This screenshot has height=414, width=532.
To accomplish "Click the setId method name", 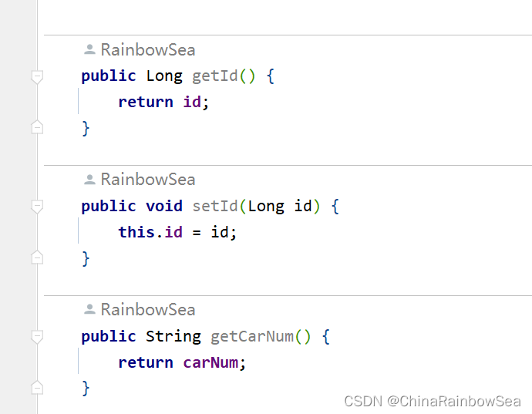I will (215, 206).
